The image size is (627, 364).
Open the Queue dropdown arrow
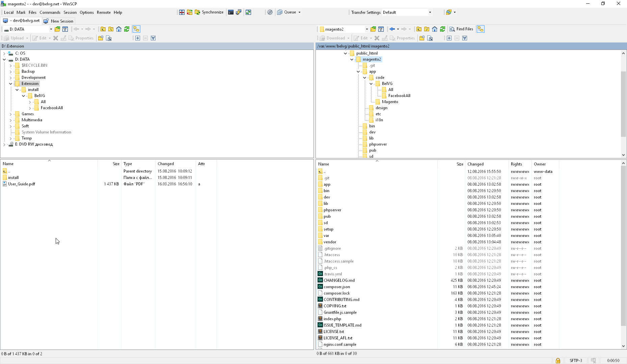point(299,12)
